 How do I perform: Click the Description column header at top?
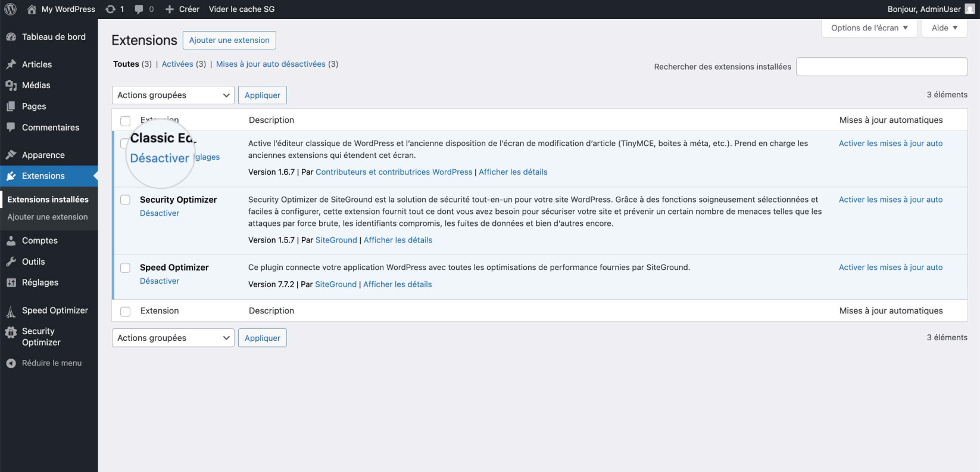271,120
